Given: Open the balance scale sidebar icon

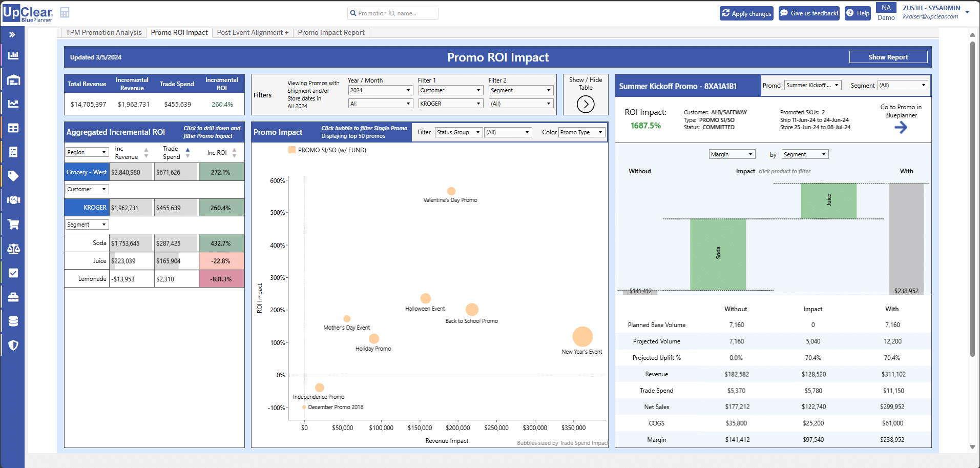Looking at the screenshot, I should click(x=13, y=249).
